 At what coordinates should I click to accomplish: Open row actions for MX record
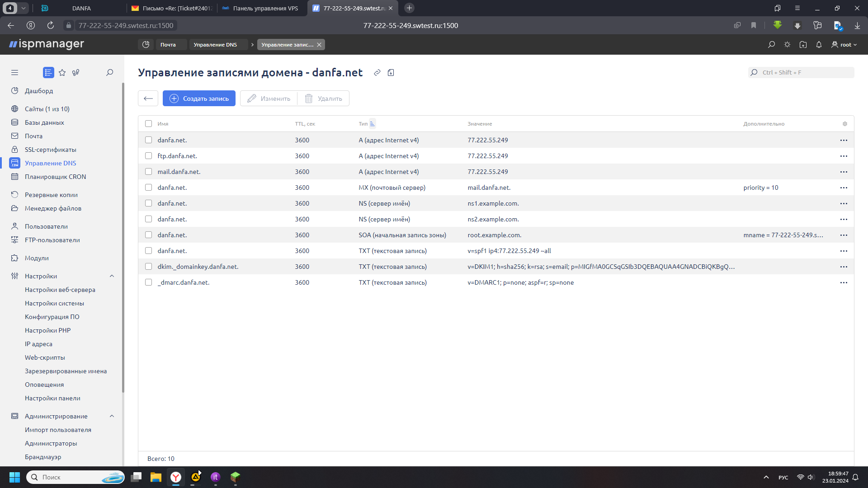(844, 188)
